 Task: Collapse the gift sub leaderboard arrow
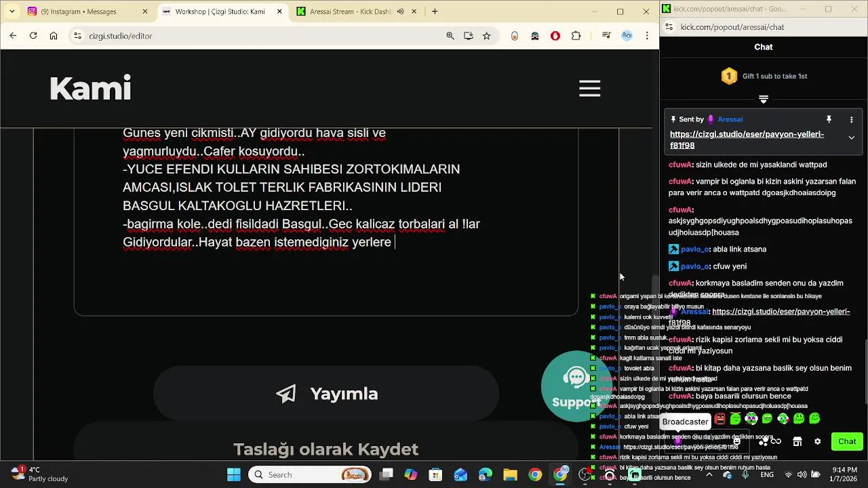tap(764, 100)
